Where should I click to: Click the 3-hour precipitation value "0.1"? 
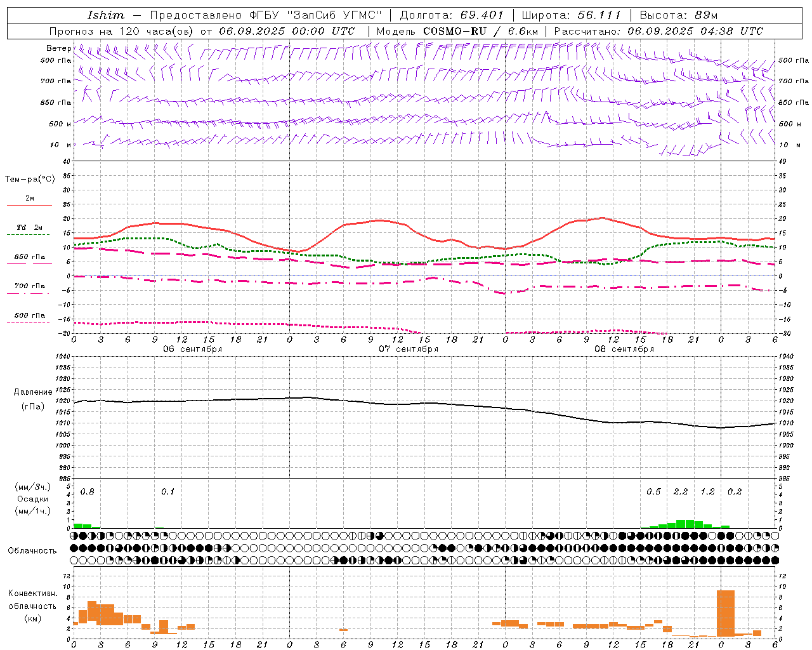point(167,491)
